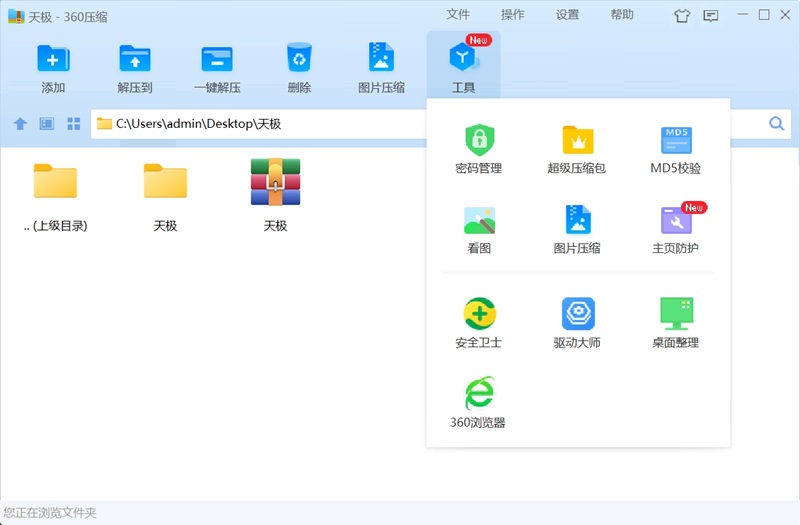Select the 天极 archive file
The height and width of the screenshot is (525, 800).
click(275, 185)
